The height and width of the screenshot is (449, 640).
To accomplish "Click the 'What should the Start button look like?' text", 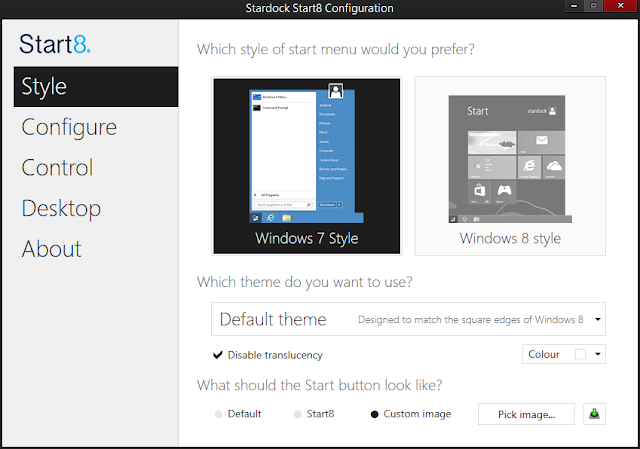I will pos(320,385).
